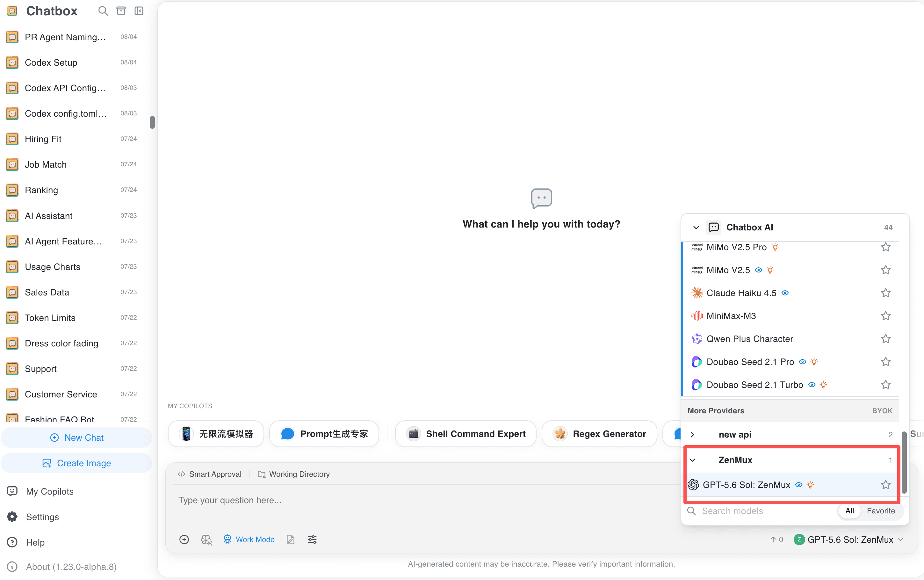Click the OpenAI logo beside GPT-5.6 Sol: ZenMux
The height and width of the screenshot is (580, 924).
tap(693, 484)
